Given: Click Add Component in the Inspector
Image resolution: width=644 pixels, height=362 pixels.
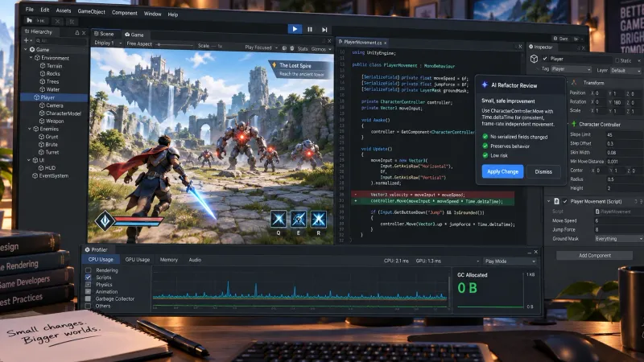Looking at the screenshot, I should click(x=594, y=255).
